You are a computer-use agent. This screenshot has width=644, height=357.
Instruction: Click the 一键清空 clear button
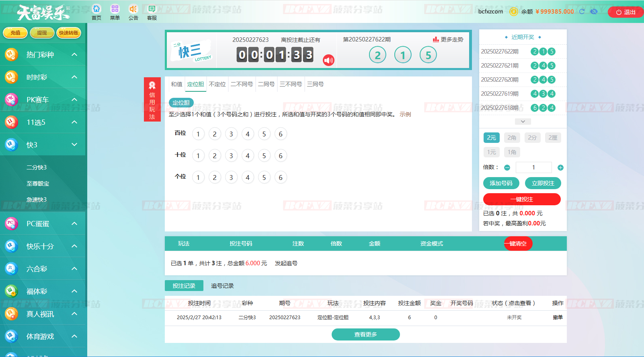tap(518, 244)
